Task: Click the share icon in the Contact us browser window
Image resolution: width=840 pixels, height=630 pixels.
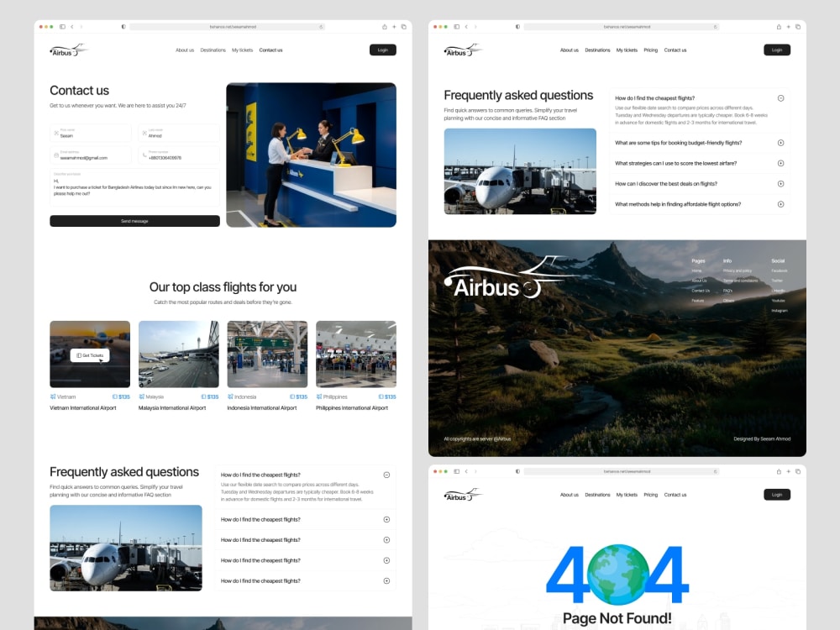Action: pyautogui.click(x=384, y=26)
